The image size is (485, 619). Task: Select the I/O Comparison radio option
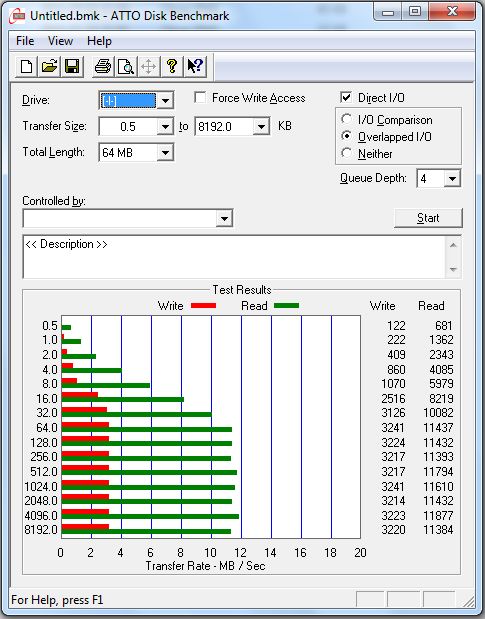pyautogui.click(x=346, y=119)
